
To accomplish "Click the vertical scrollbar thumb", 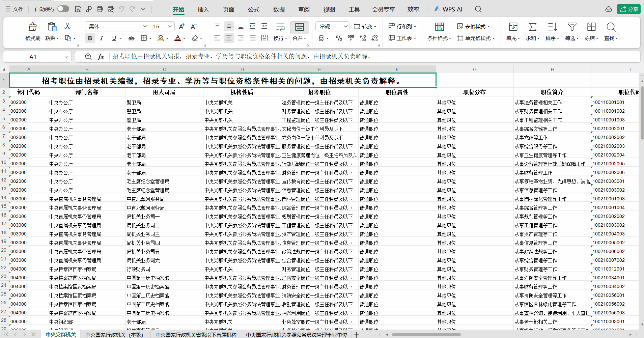I will (x=642, y=112).
